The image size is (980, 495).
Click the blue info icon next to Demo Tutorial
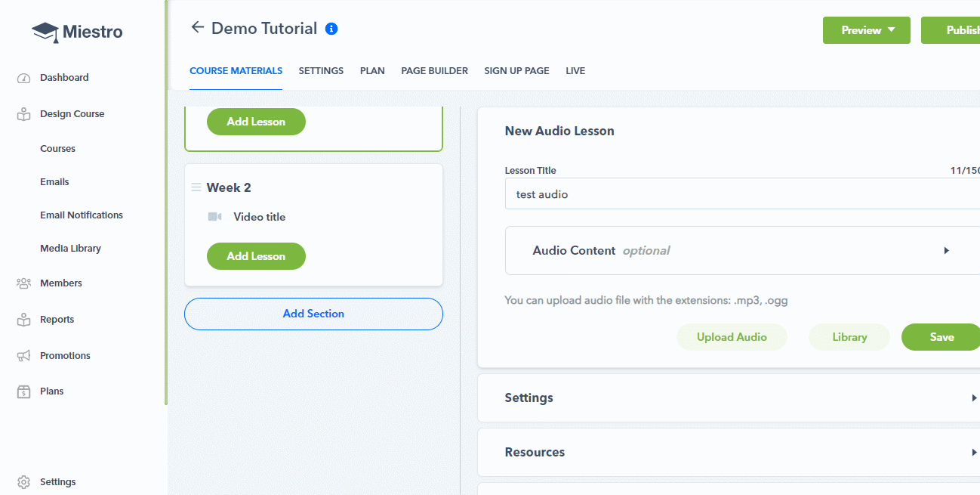point(331,29)
